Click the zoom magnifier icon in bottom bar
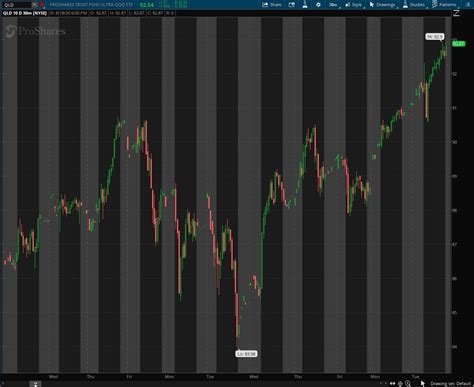This screenshot has width=474, height=387. [x=408, y=384]
